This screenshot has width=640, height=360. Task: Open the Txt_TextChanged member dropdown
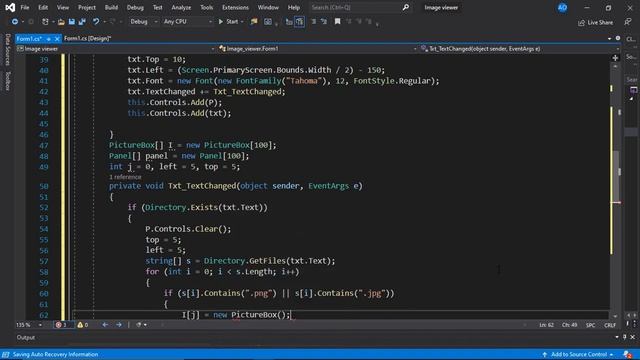point(520,49)
